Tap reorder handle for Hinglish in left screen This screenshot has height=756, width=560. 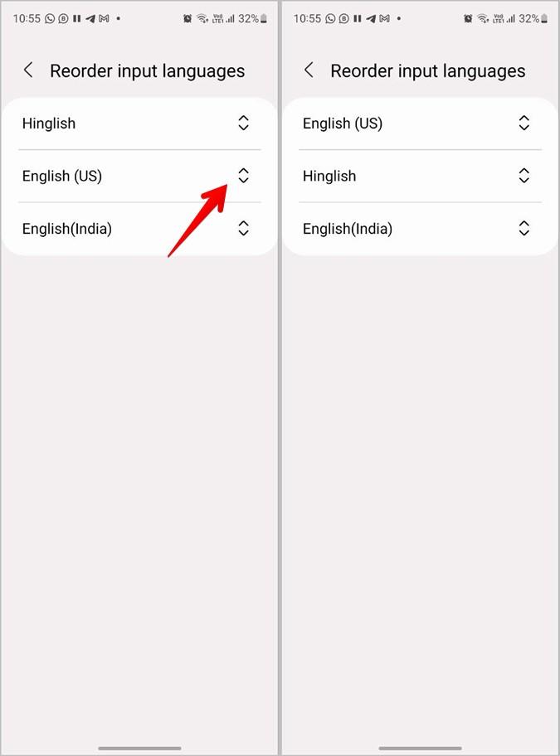[244, 123]
